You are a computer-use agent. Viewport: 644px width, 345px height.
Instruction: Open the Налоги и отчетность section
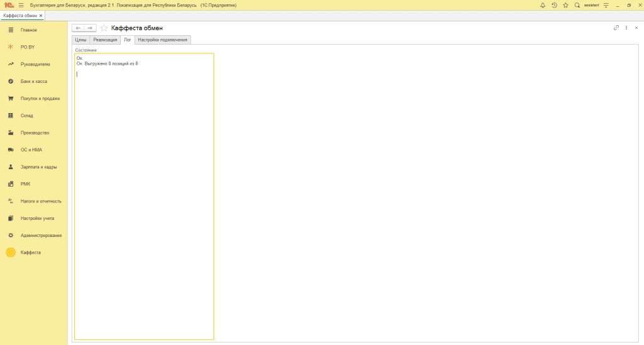point(41,202)
